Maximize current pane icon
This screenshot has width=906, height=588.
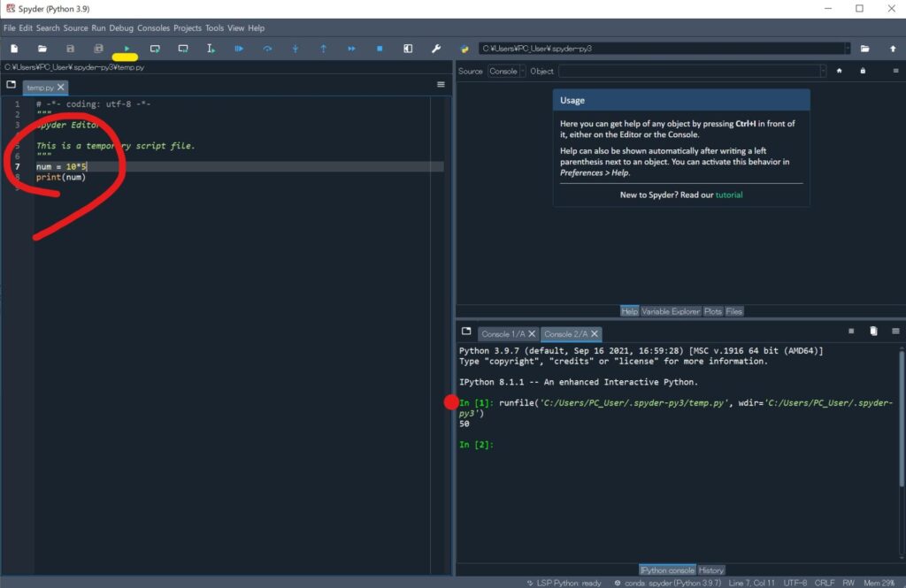click(408, 49)
